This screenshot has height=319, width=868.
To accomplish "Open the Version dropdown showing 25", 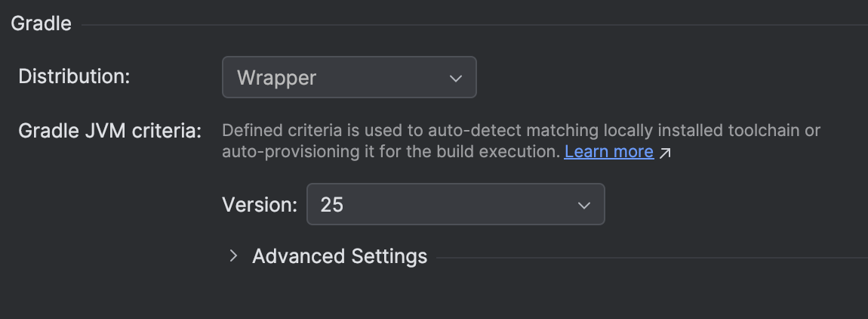I will [x=455, y=204].
